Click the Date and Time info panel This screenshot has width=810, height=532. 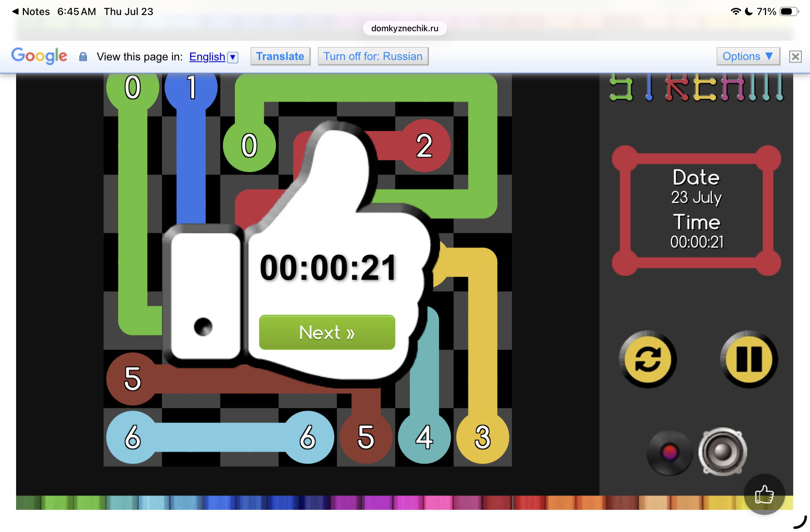coord(696,210)
